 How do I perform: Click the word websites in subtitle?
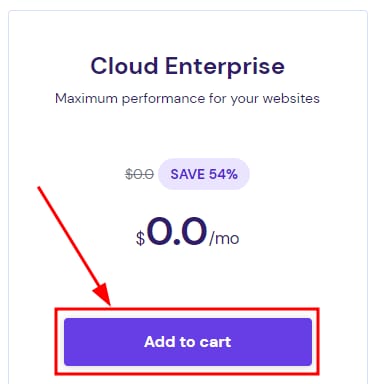pyautogui.click(x=291, y=98)
